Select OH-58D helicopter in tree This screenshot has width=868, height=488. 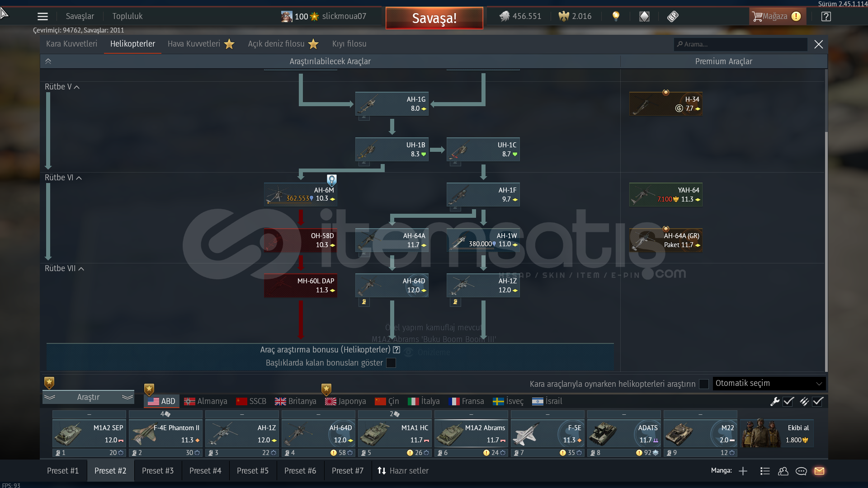point(301,240)
